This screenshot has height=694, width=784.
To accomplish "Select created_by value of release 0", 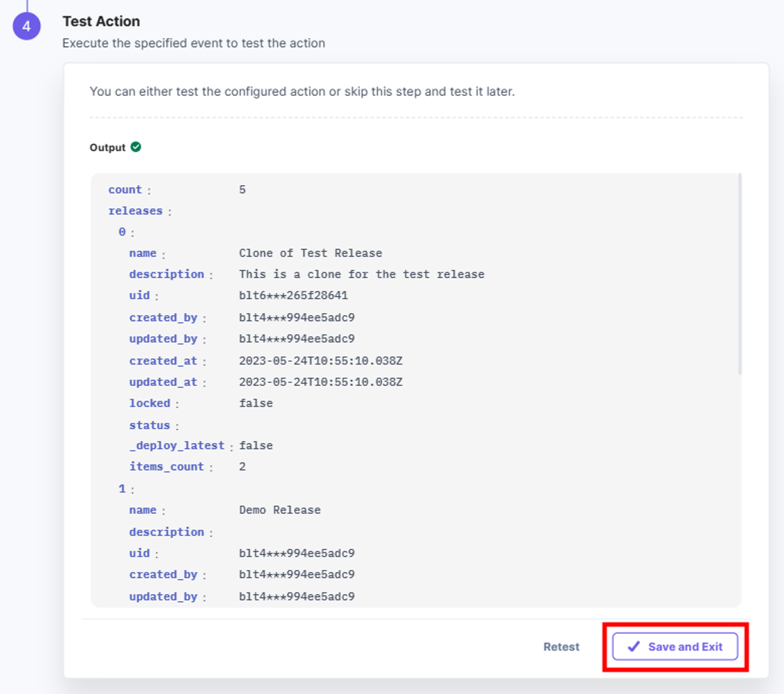I will point(297,317).
